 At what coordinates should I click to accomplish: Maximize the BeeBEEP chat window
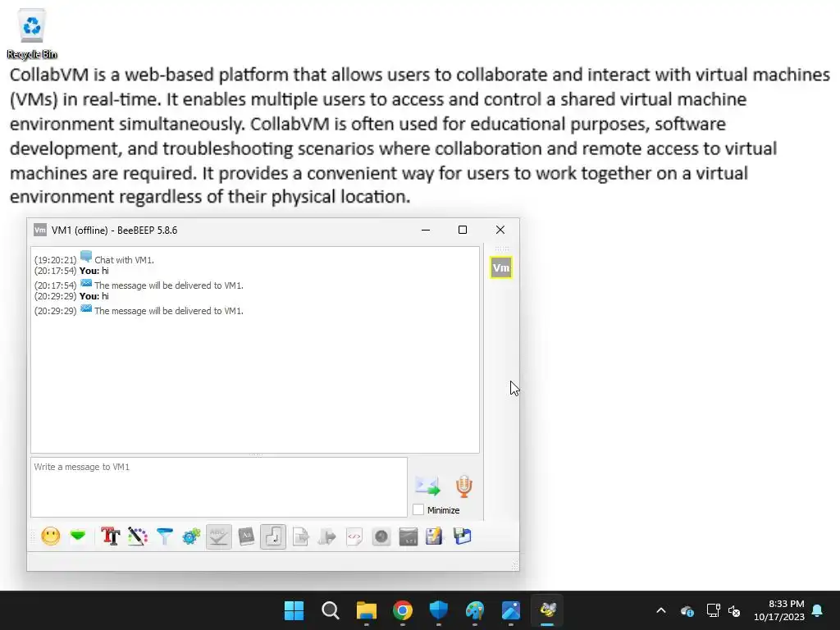point(463,230)
